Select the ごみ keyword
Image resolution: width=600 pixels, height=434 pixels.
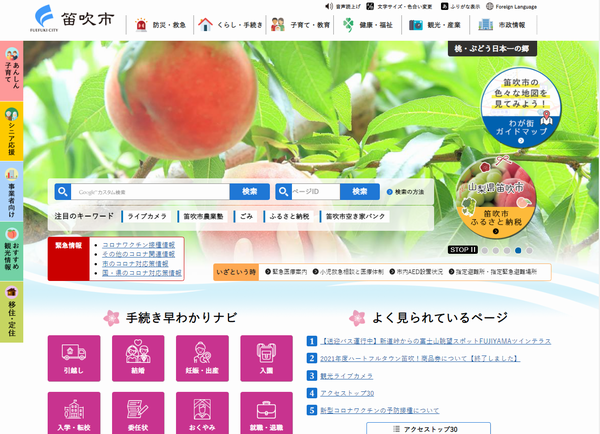pyautogui.click(x=246, y=216)
